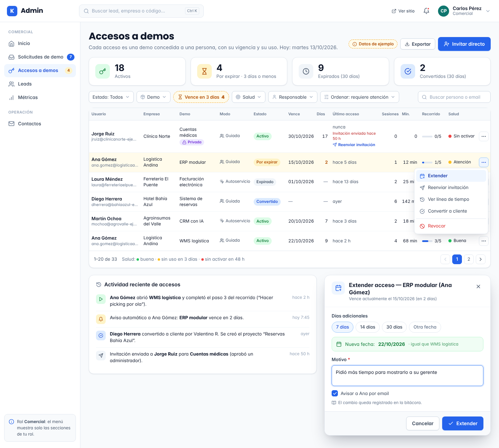Click the notifications bell icon
The height and width of the screenshot is (448, 499).
click(427, 11)
